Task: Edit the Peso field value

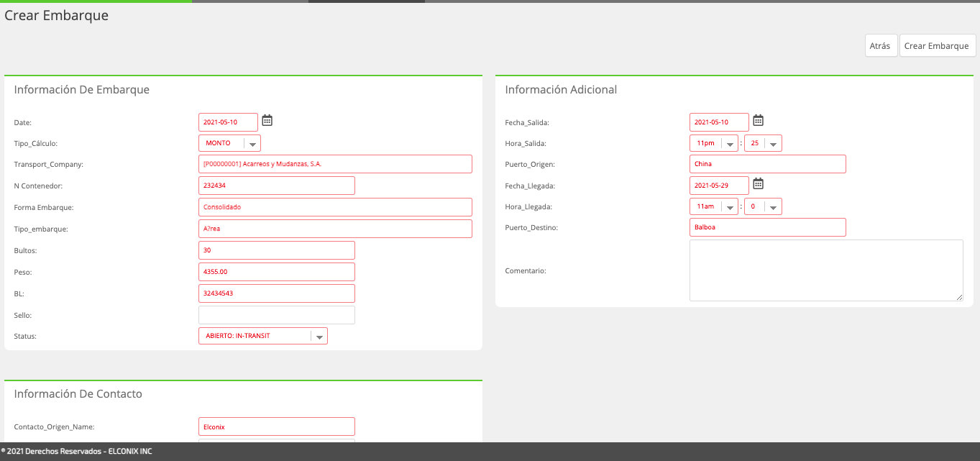Action: (277, 272)
